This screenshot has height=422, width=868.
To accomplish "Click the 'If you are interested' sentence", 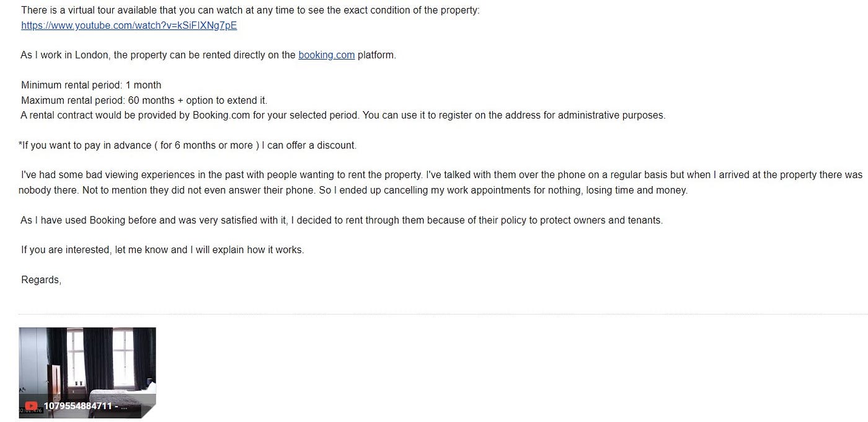I will (162, 250).
